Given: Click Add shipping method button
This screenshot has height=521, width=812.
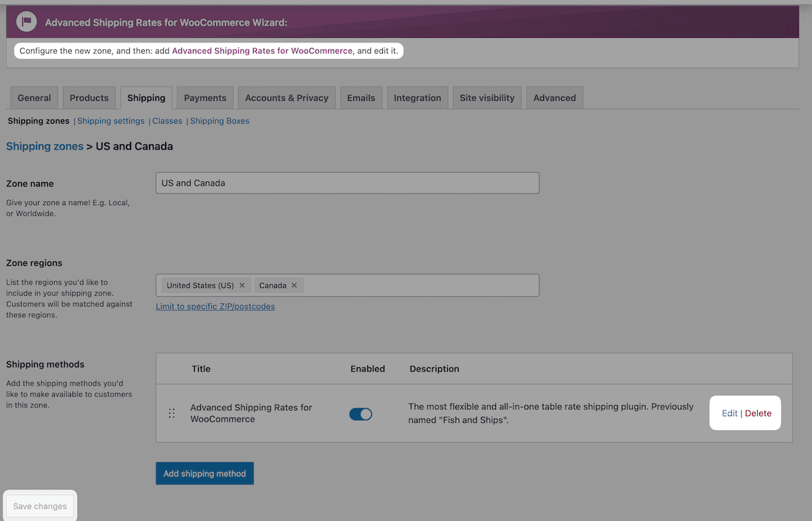Looking at the screenshot, I should pos(204,474).
